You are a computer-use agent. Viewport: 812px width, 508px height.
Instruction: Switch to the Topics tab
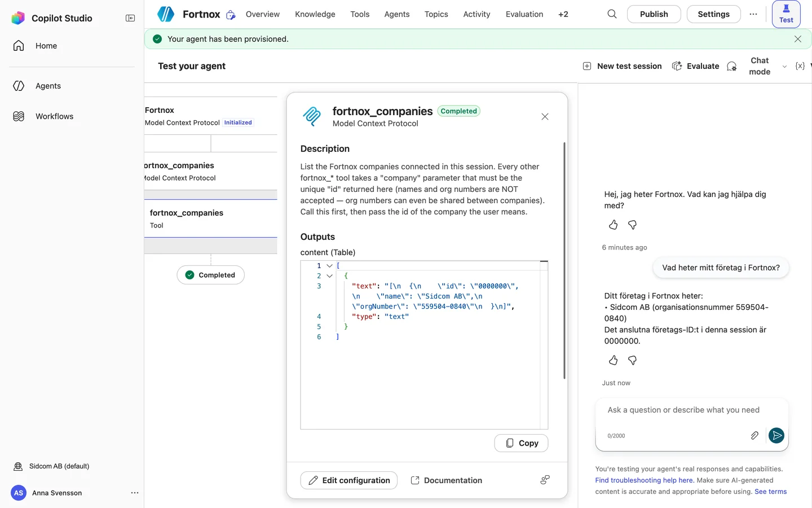pyautogui.click(x=436, y=14)
